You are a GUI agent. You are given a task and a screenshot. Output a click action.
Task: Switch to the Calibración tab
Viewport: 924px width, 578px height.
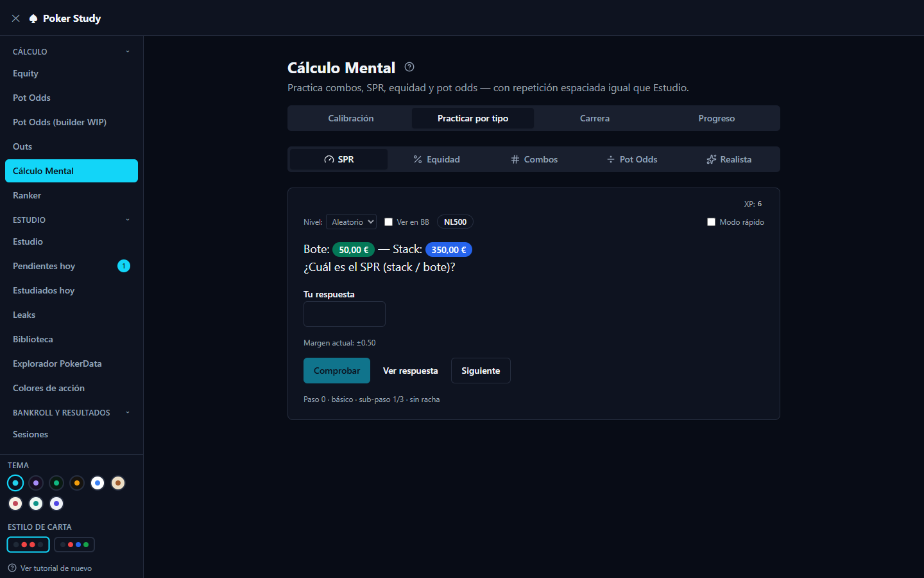pyautogui.click(x=351, y=118)
